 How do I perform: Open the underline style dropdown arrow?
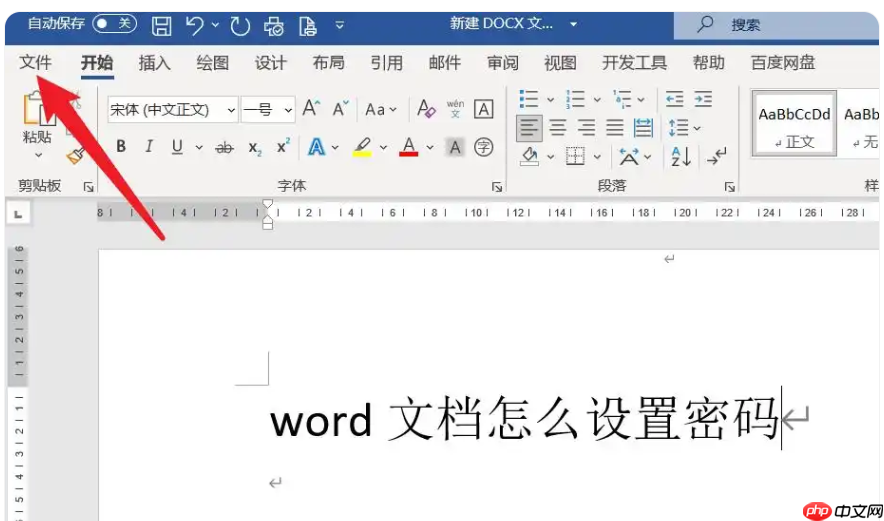coord(199,148)
